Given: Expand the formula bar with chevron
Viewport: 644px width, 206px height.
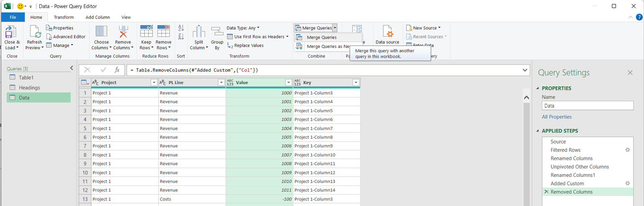Looking at the screenshot, I should tap(525, 70).
